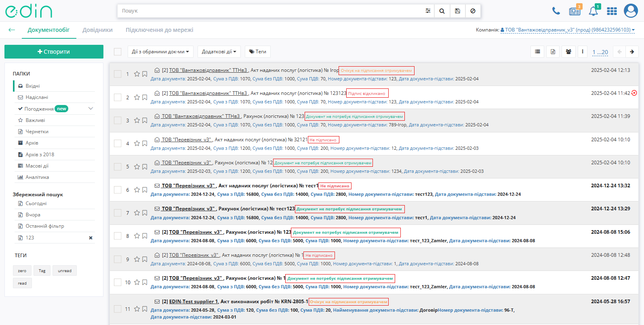Star document 4 as important
This screenshot has height=325, width=644.
click(137, 144)
